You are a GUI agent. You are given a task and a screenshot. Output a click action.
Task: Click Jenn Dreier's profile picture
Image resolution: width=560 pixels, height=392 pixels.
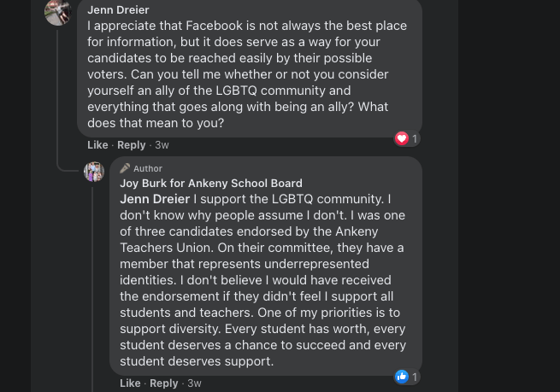click(x=58, y=12)
